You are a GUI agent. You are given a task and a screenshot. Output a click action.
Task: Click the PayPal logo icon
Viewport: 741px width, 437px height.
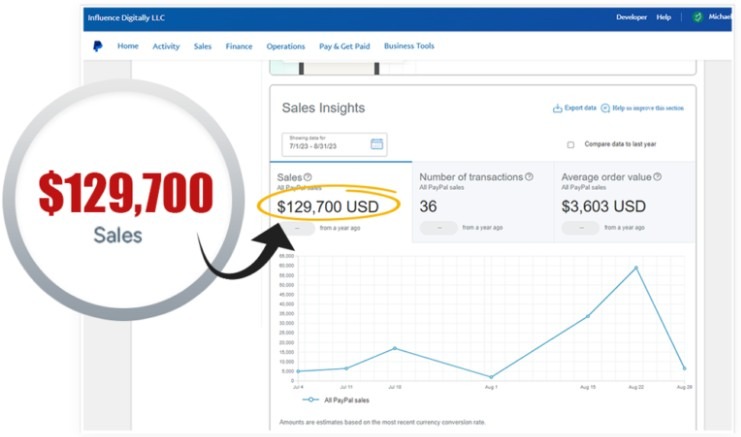pyautogui.click(x=98, y=46)
